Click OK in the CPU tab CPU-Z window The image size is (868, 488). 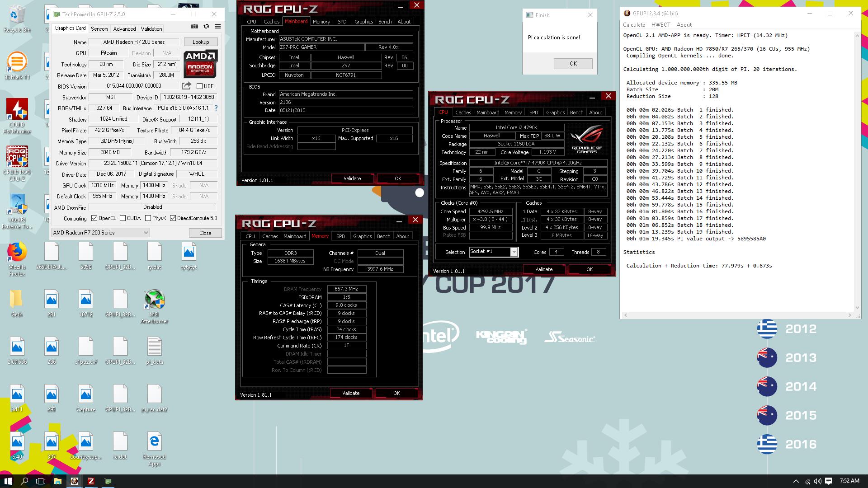coord(590,269)
